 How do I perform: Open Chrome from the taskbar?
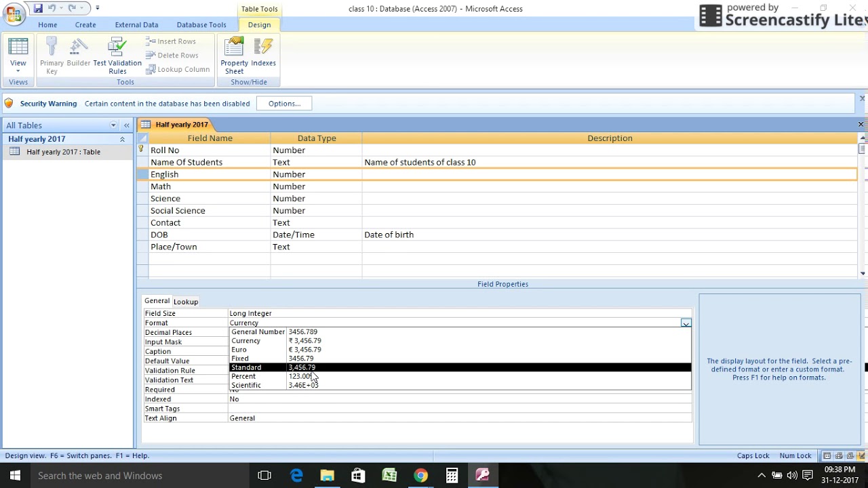[x=420, y=476]
